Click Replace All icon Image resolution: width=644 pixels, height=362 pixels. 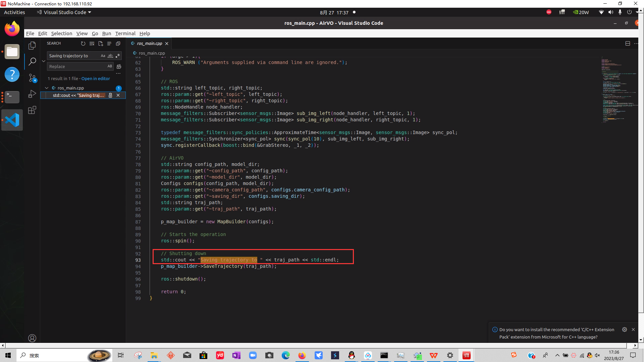tap(119, 67)
